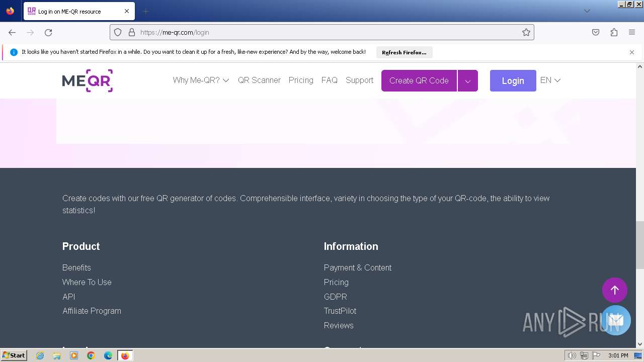Reload the page with refresh icon
Viewport: 644px width, 362px height.
(48, 32)
